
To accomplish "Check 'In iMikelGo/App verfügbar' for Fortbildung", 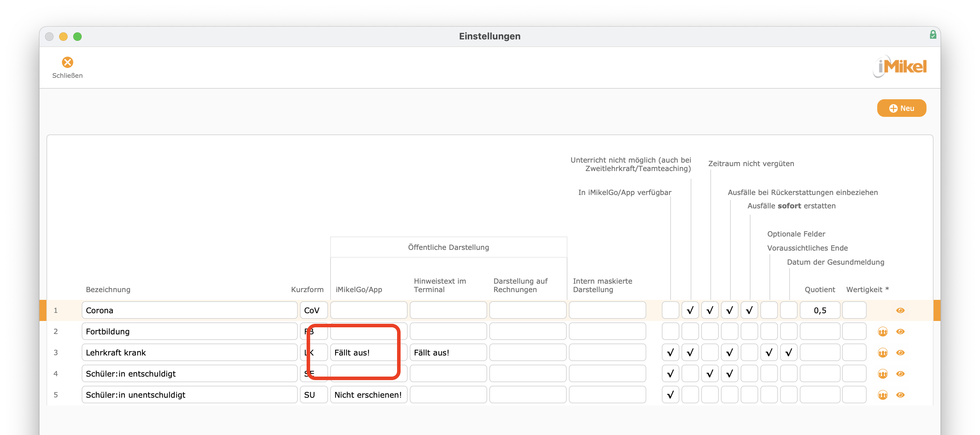I will click(670, 331).
